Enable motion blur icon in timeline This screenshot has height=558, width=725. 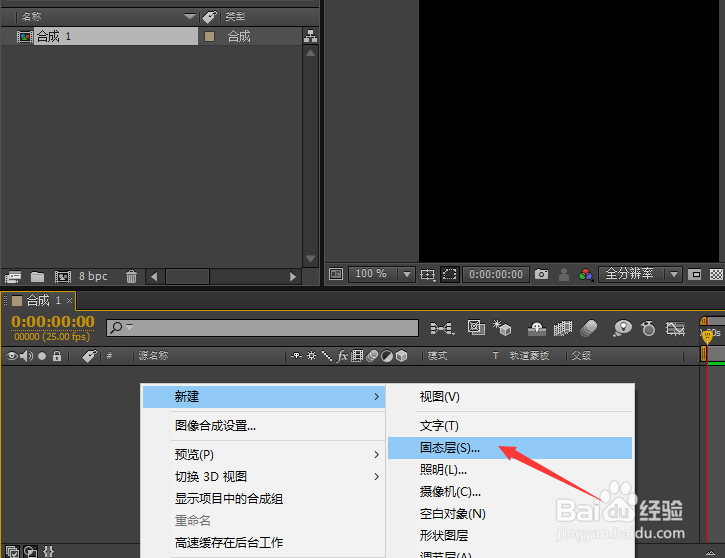[589, 328]
